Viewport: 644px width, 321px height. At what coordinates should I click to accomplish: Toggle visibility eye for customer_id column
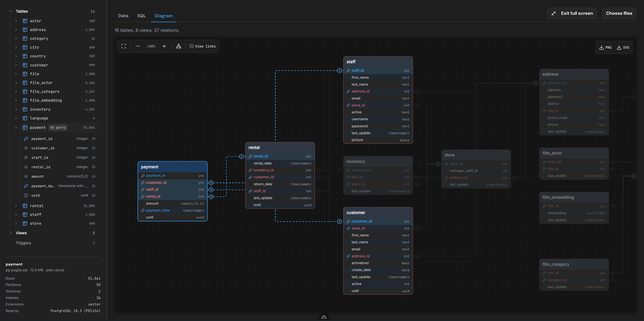tap(94, 148)
